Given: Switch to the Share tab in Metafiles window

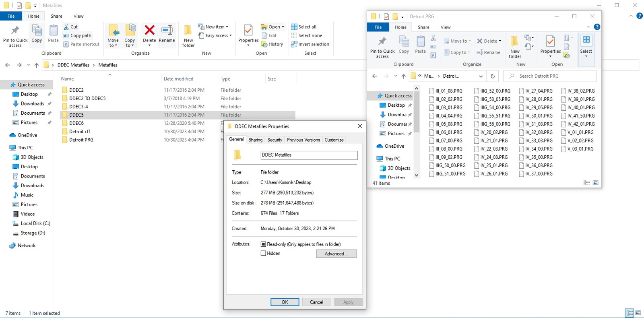Looking at the screenshot, I should coord(56,16).
